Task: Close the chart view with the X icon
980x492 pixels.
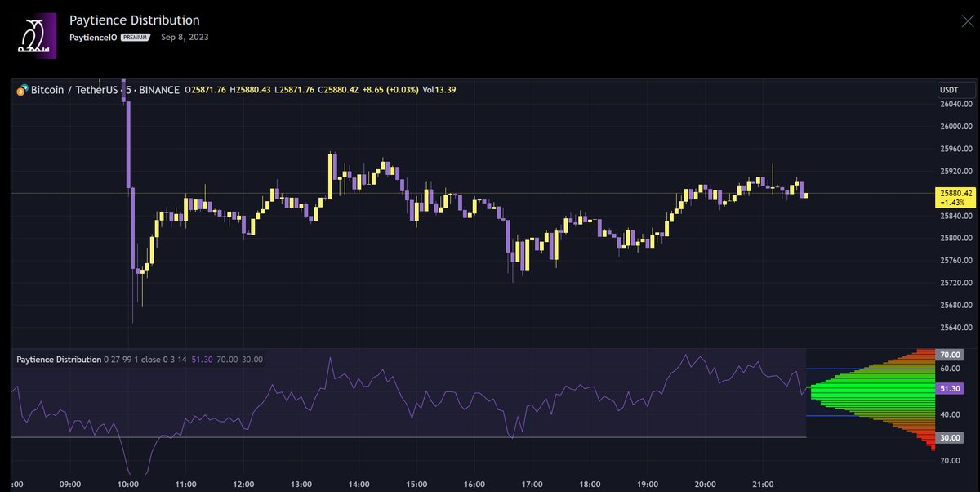Action: point(967,20)
